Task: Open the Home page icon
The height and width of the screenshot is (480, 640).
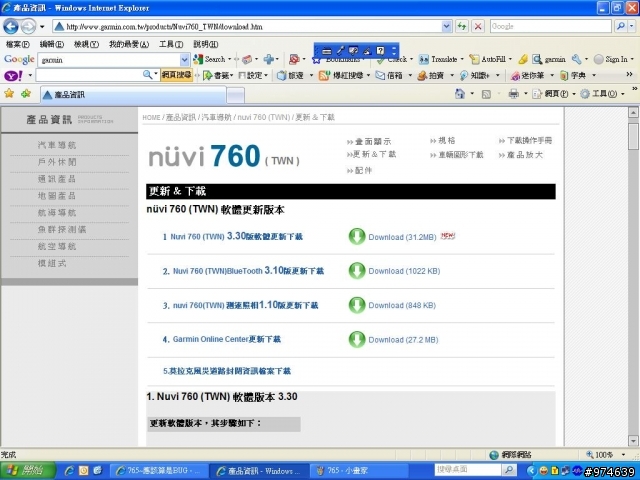Action: pyautogui.click(x=460, y=94)
